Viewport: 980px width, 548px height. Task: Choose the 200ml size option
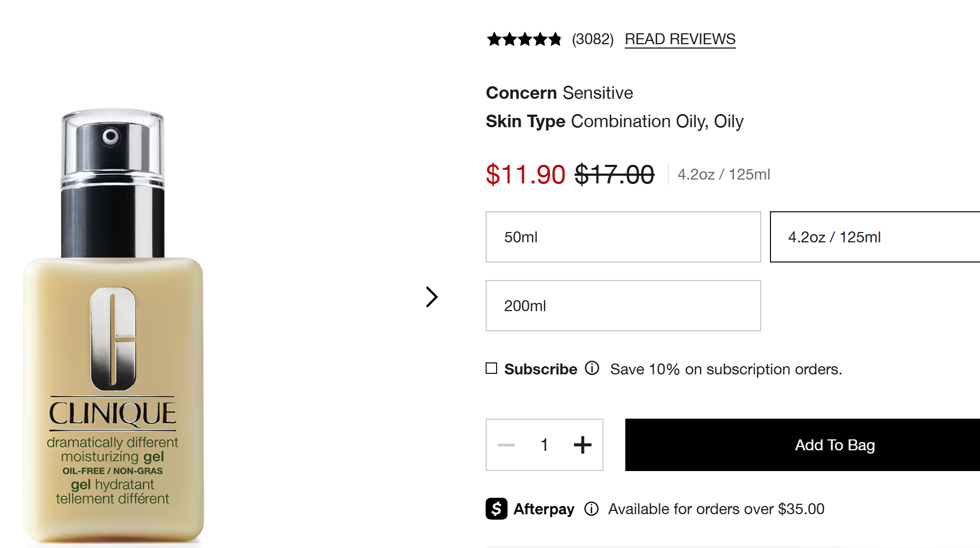623,306
